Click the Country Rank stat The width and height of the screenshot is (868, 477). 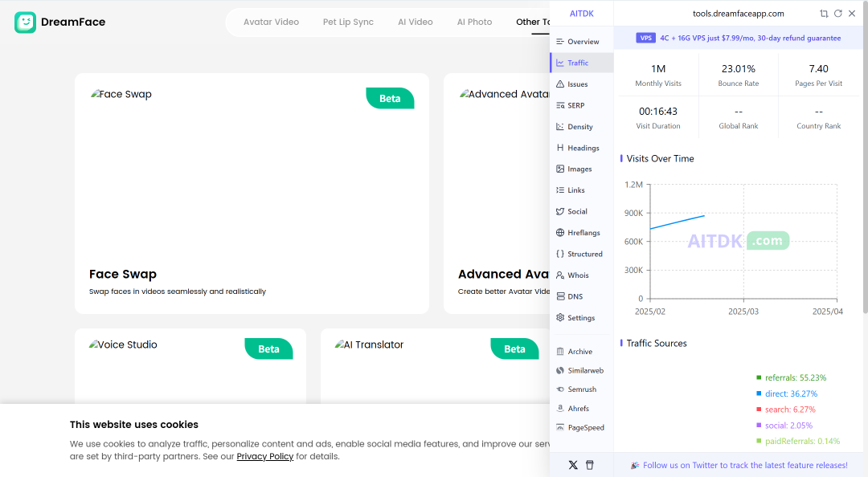tap(819, 118)
